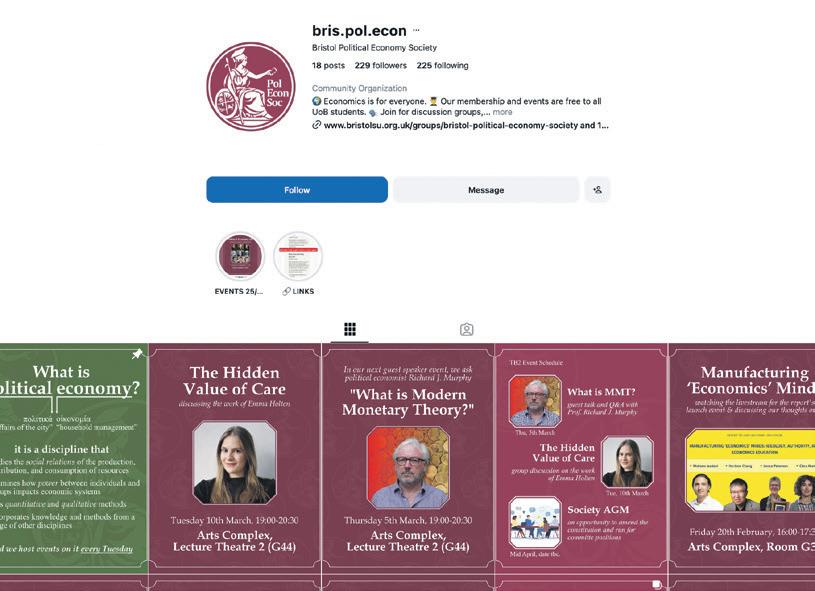The height and width of the screenshot is (591, 815).
Task: Open the bristolsu.org.uk website link
Action: (x=466, y=125)
